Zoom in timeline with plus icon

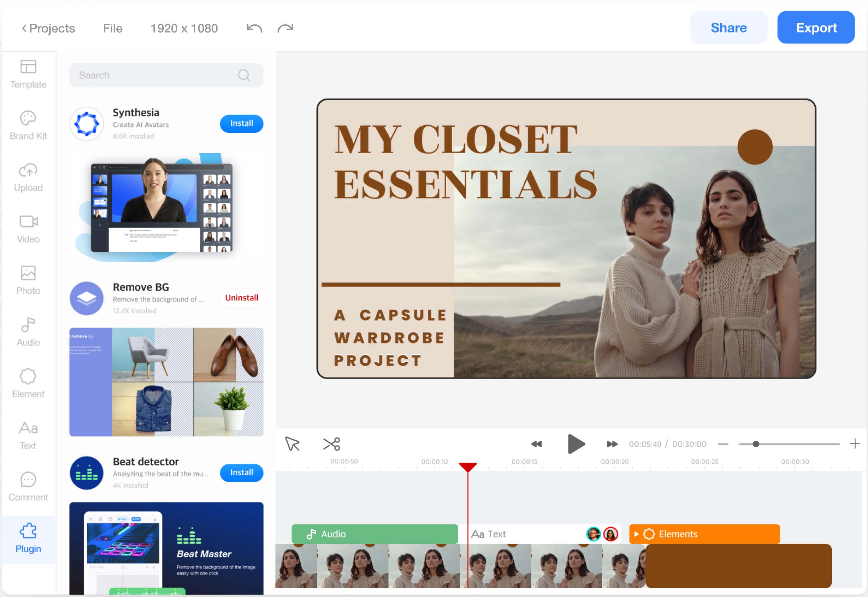click(855, 443)
